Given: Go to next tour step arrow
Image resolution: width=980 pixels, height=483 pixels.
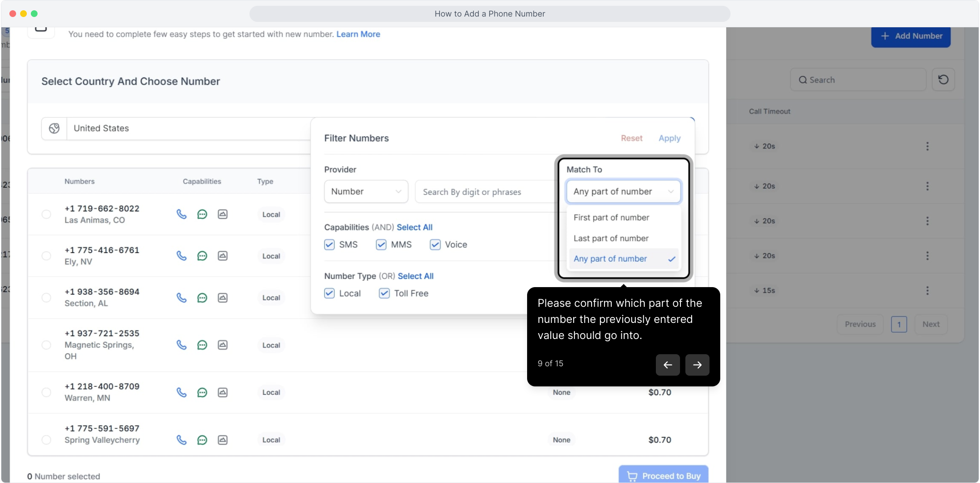Looking at the screenshot, I should tap(697, 365).
